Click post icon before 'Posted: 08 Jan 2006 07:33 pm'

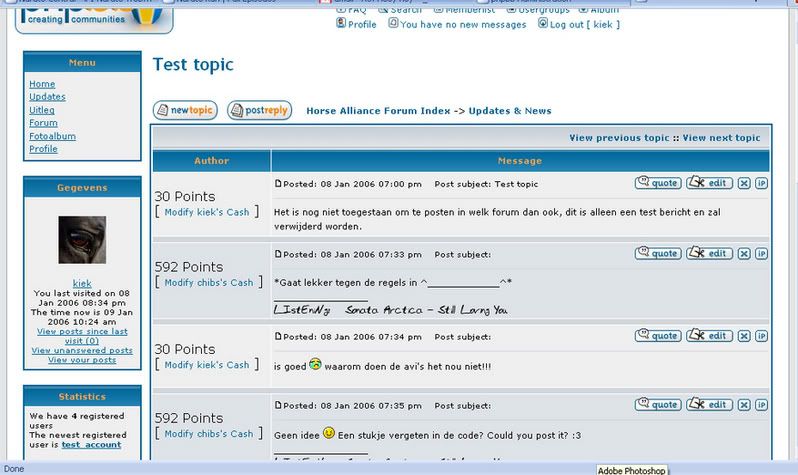click(278, 254)
